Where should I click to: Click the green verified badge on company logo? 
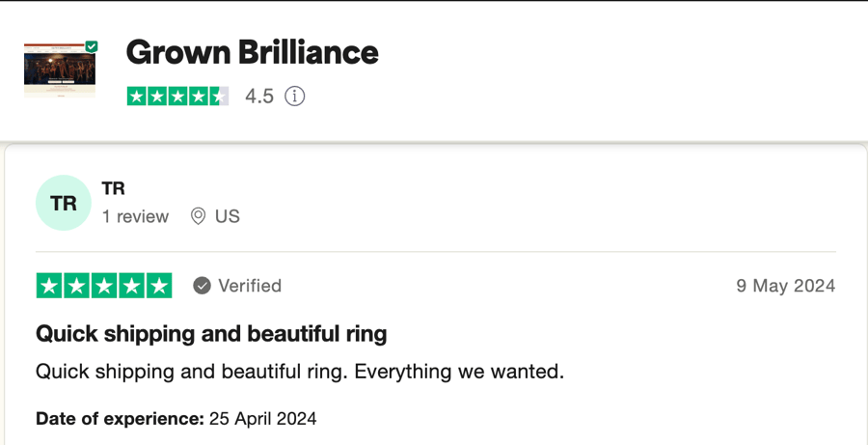tap(92, 46)
